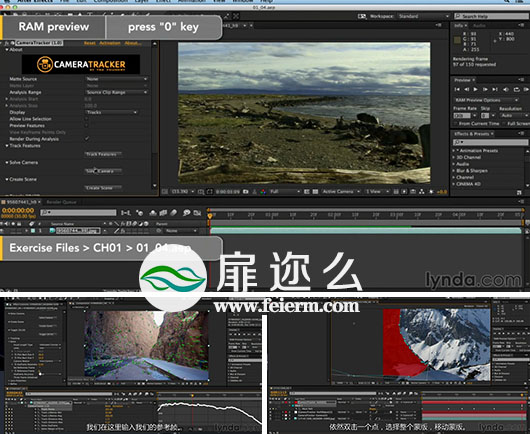
Task: Toggle the transparency grid in the viewer
Action: (x=315, y=192)
